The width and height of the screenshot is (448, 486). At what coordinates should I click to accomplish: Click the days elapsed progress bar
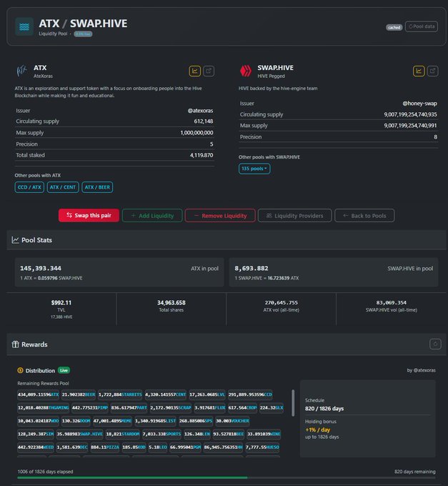227,477
